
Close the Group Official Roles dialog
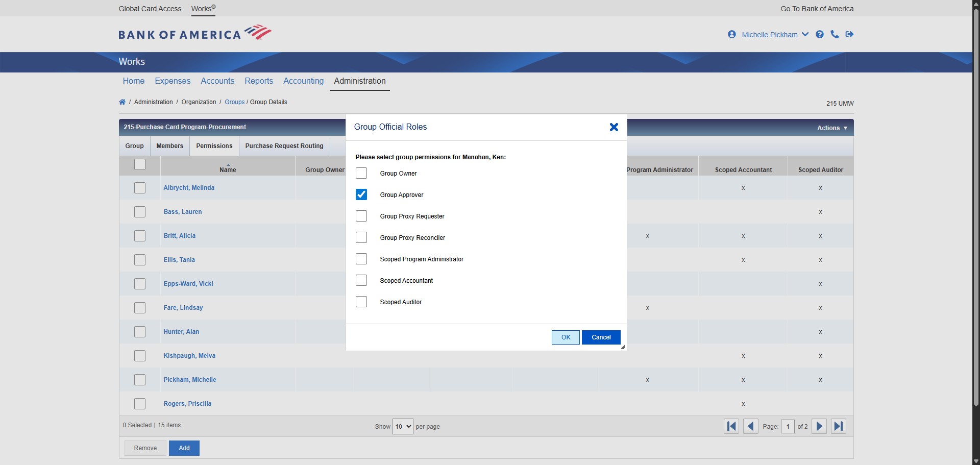pos(614,127)
